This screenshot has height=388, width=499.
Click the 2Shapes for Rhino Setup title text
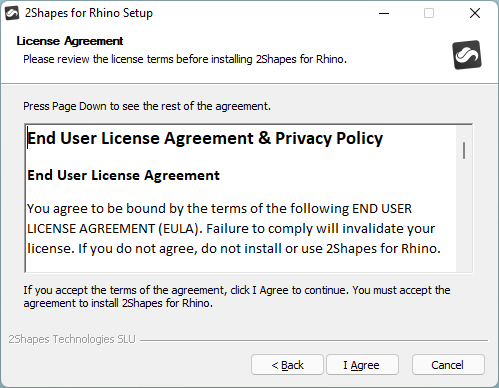pyautogui.click(x=89, y=13)
